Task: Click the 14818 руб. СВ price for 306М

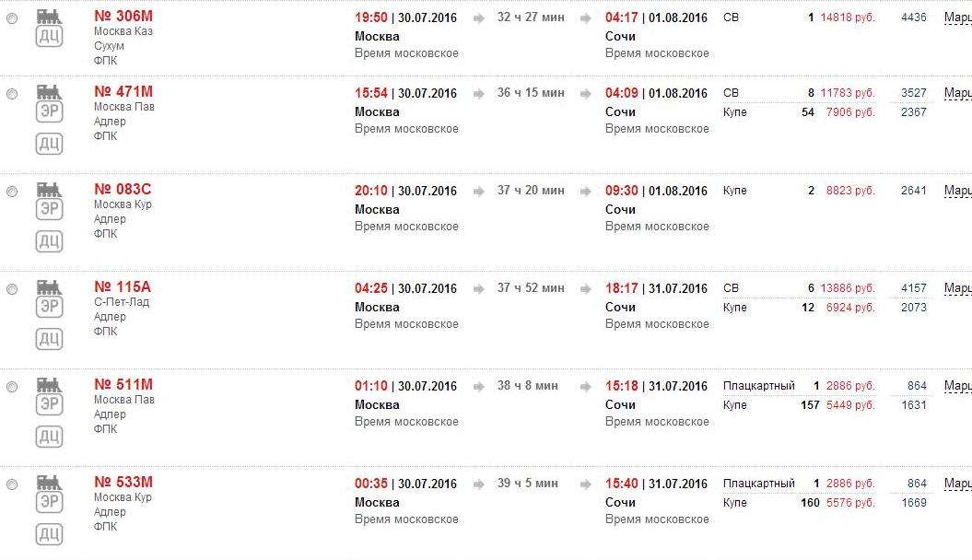Action: tap(848, 17)
